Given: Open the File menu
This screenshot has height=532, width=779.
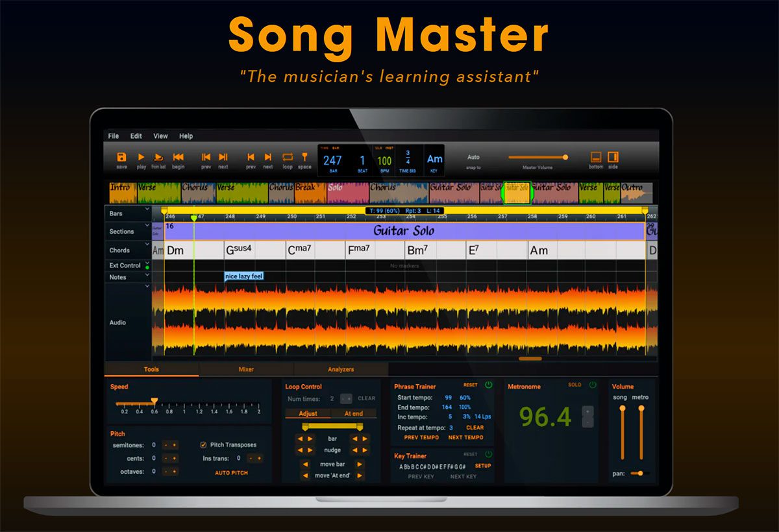Looking at the screenshot, I should pos(114,136).
